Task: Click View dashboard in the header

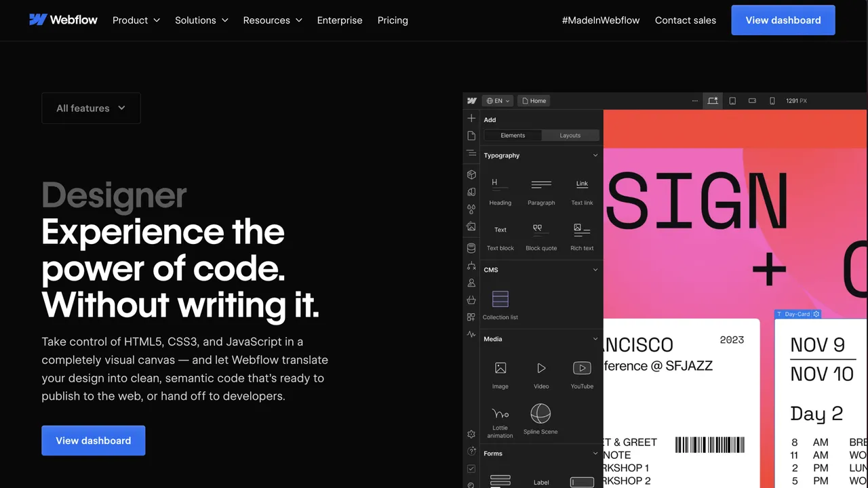Action: click(783, 20)
